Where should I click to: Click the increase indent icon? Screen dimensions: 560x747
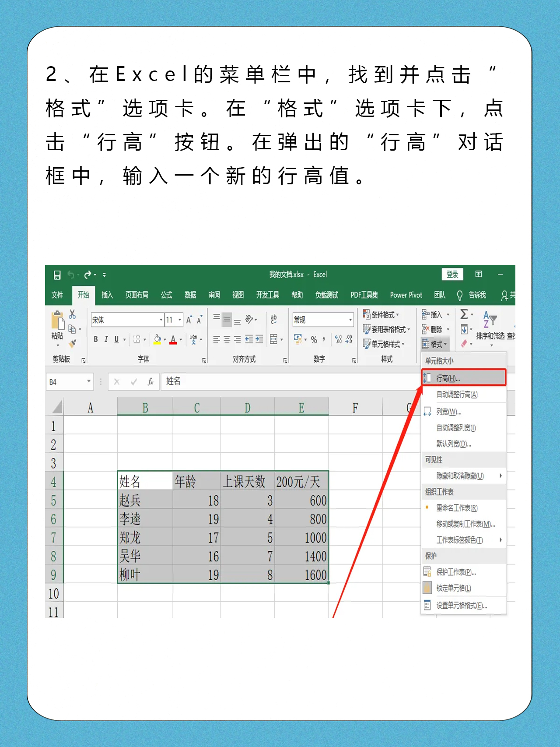(259, 339)
